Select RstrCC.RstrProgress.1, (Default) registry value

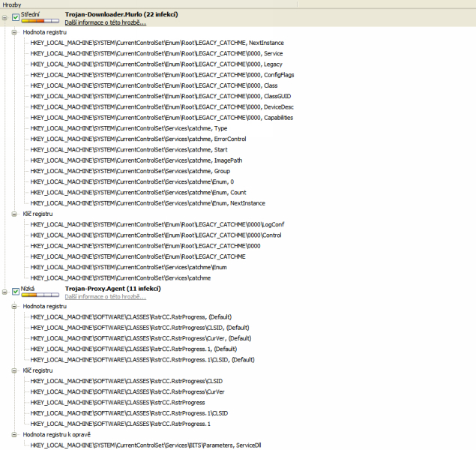tap(133, 349)
